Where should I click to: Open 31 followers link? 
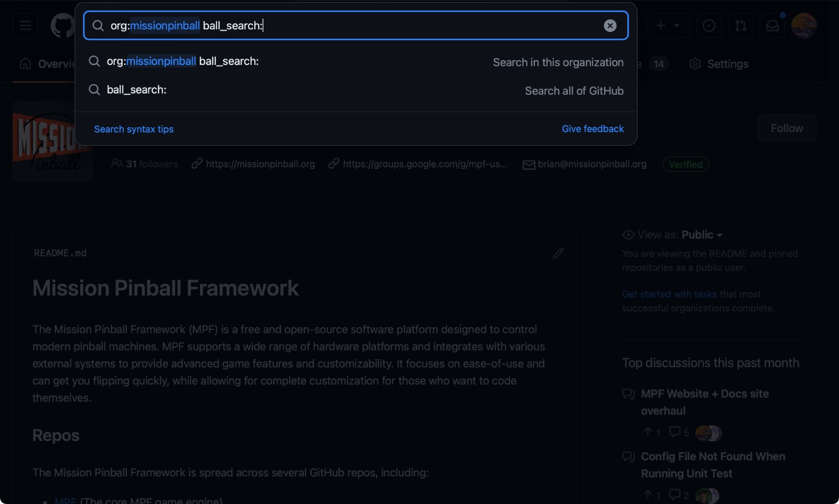click(x=145, y=164)
